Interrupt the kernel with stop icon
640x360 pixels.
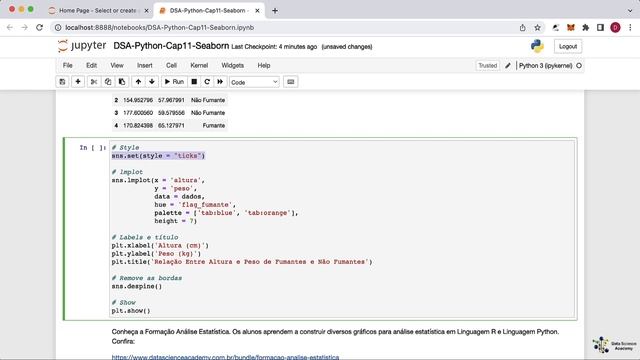coord(194,82)
